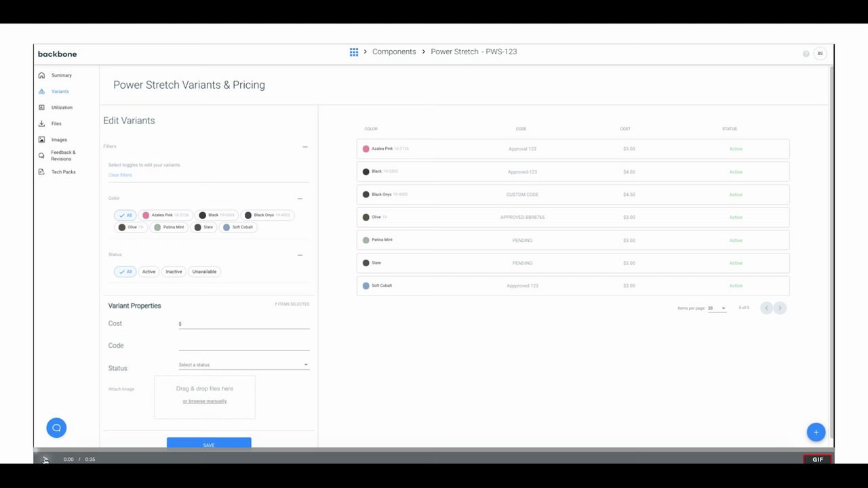This screenshot has width=868, height=488.
Task: Click the Azalea Pink row color swatch
Action: (366, 148)
